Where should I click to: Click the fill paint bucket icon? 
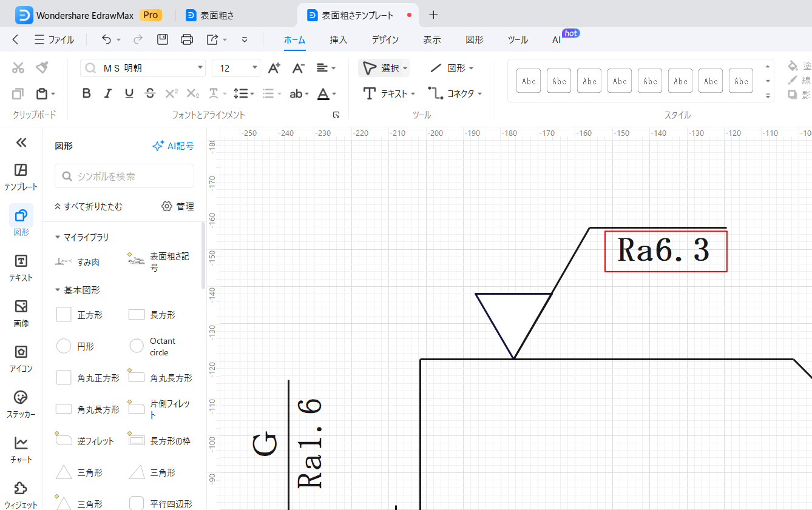794,65
